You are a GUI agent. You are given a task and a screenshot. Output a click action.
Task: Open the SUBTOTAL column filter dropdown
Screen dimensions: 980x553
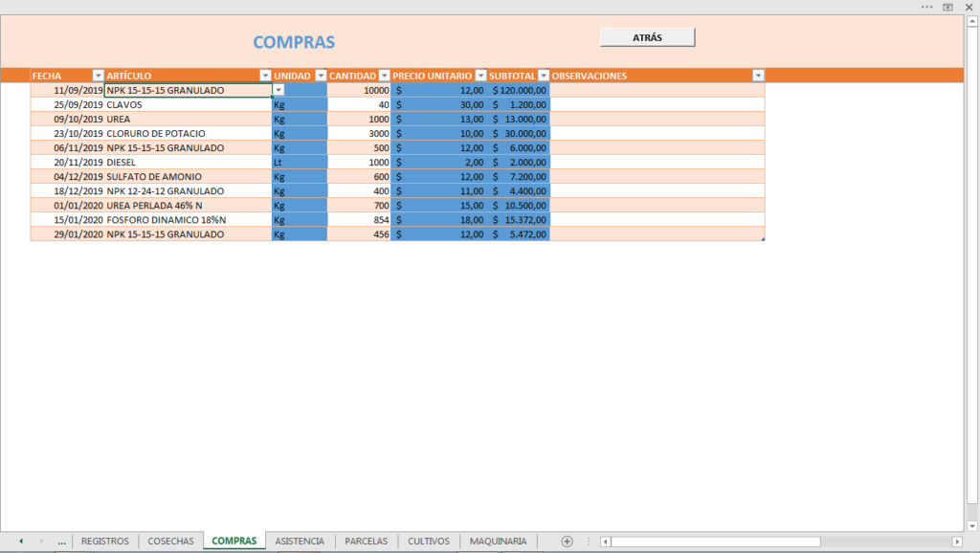(x=544, y=76)
